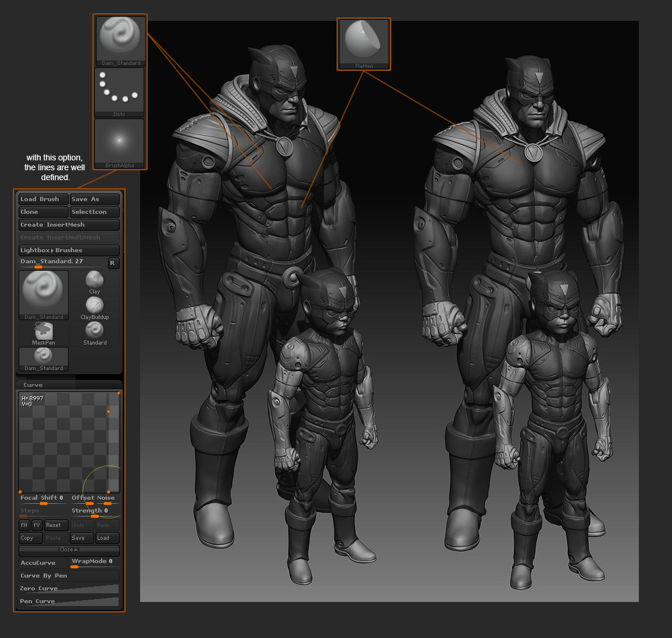Select the Standard brush
Image resolution: width=672 pixels, height=638 pixels.
[x=94, y=334]
